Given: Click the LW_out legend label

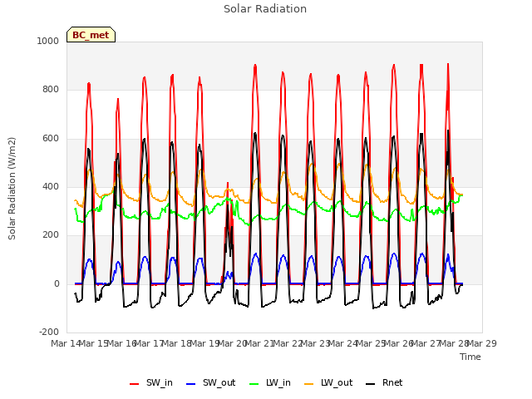Looking at the screenshot, I should 337,382.
